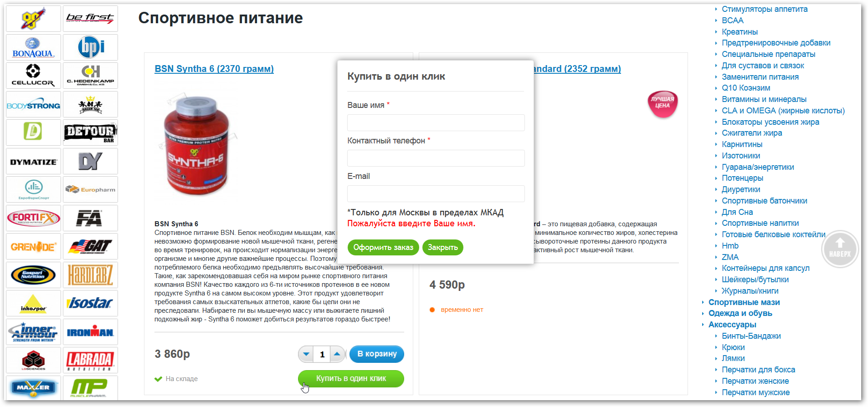Go to 'Журналы/книги' category

[750, 291]
